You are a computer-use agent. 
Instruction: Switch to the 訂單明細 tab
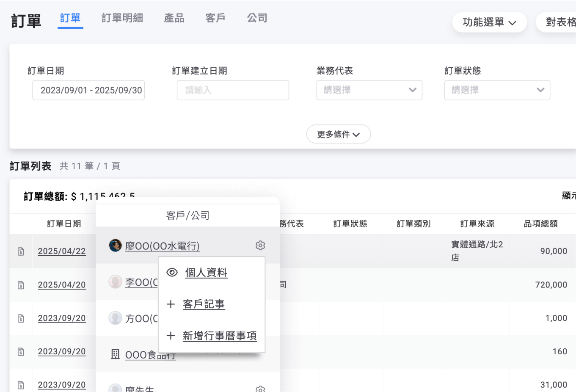tap(122, 18)
